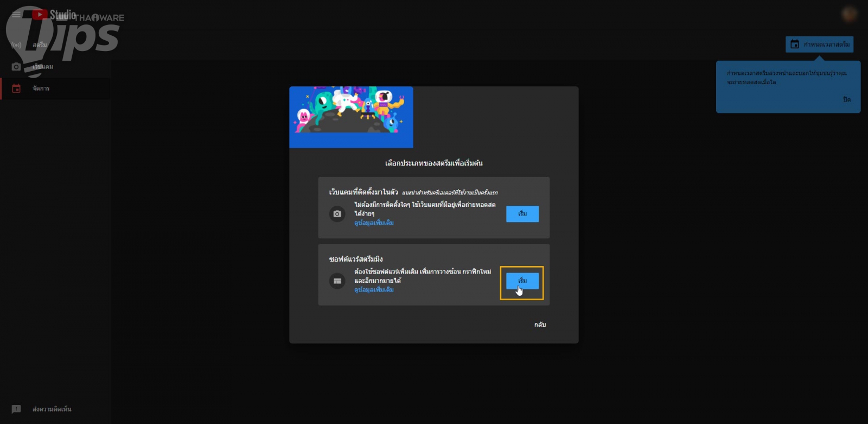
Task: Start the built-in webcam stream (เริ่ม)
Action: 522,214
